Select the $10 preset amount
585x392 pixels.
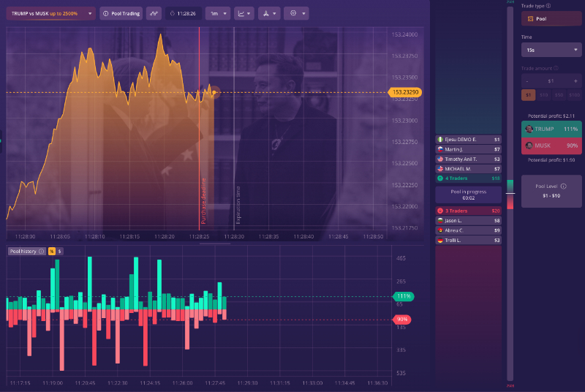tap(543, 95)
